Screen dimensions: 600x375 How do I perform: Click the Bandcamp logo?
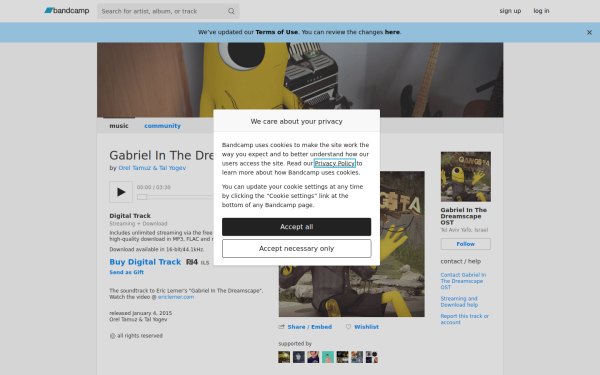click(x=67, y=11)
